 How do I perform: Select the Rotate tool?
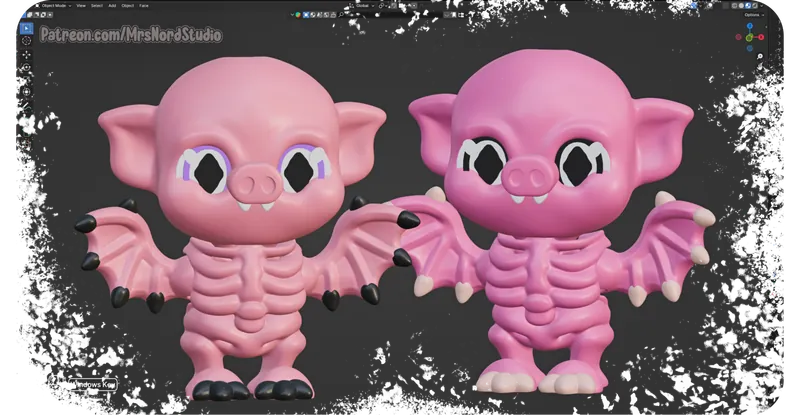click(27, 67)
